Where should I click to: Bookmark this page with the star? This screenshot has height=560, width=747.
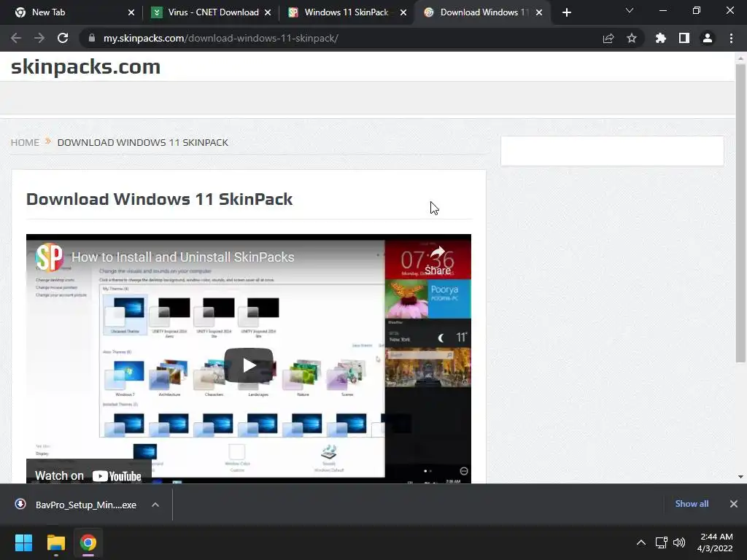click(632, 38)
